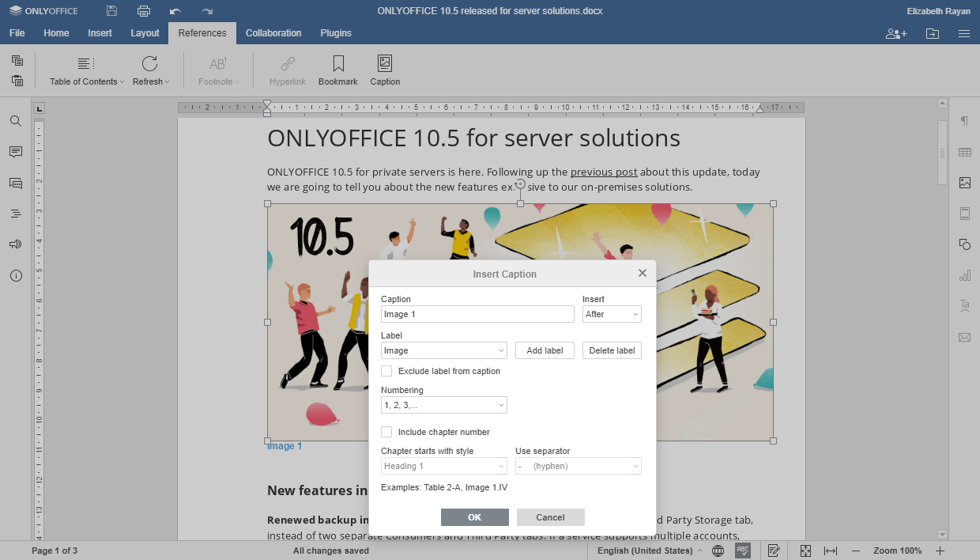980x560 pixels.
Task: Insert a Bookmark from the References ribbon
Action: click(337, 70)
